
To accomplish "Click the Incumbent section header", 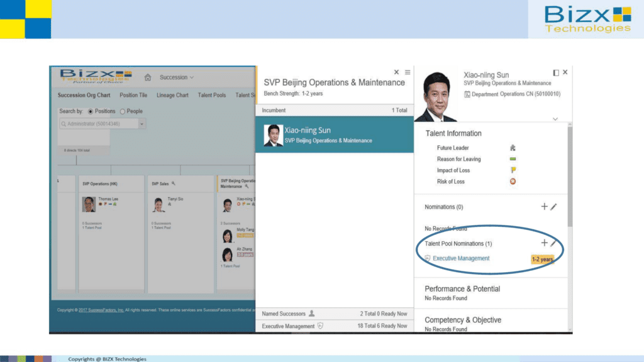I will (335, 111).
